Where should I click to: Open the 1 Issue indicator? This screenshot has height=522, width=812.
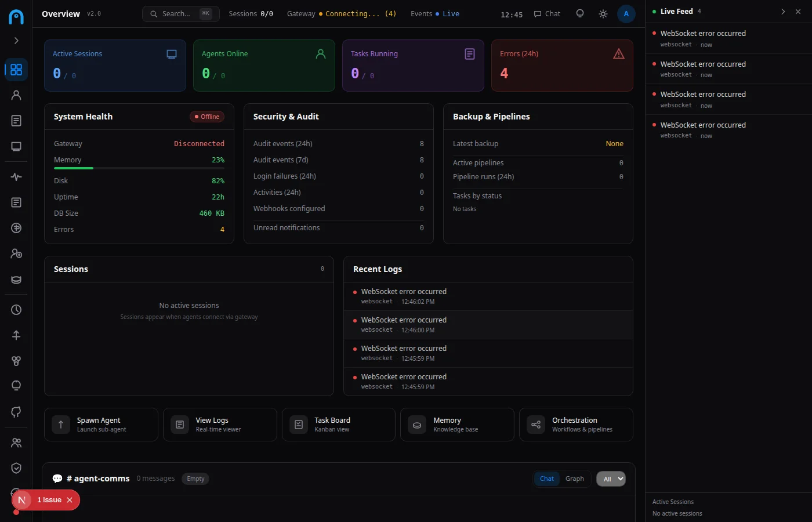[49, 500]
